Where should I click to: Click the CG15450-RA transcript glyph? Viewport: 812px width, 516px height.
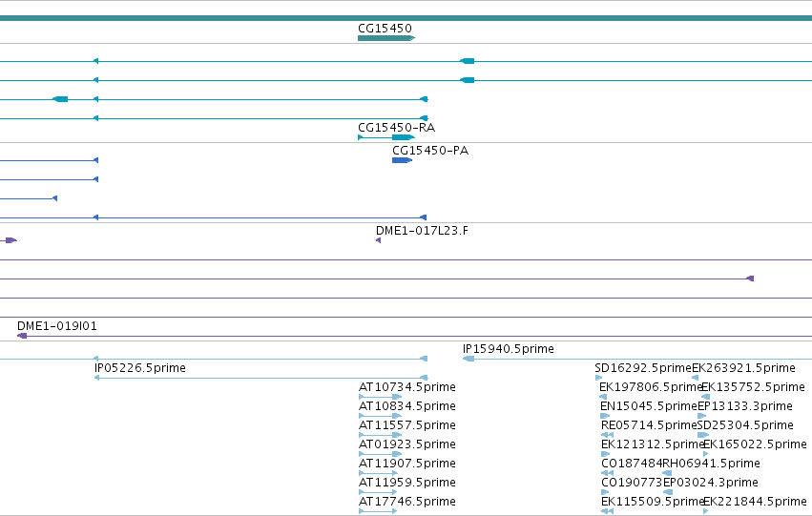click(x=386, y=137)
